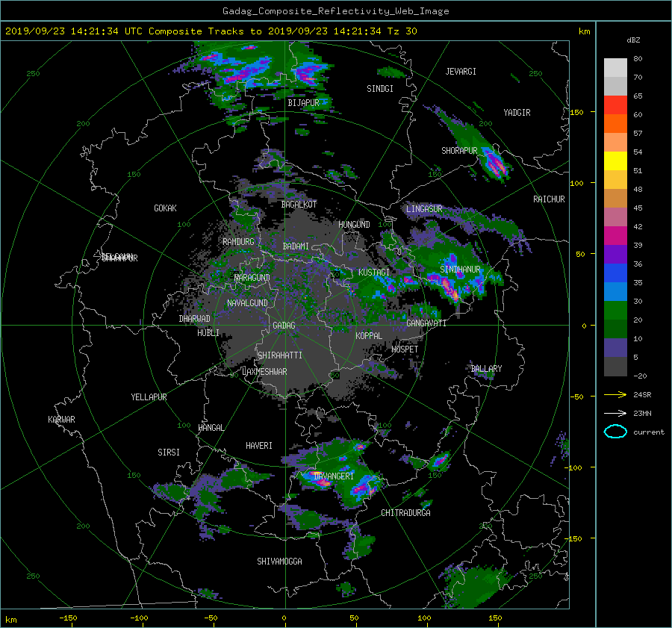Click the bright green 20 dBZ legend swatch
This screenshot has width=672, height=628.
click(x=615, y=311)
